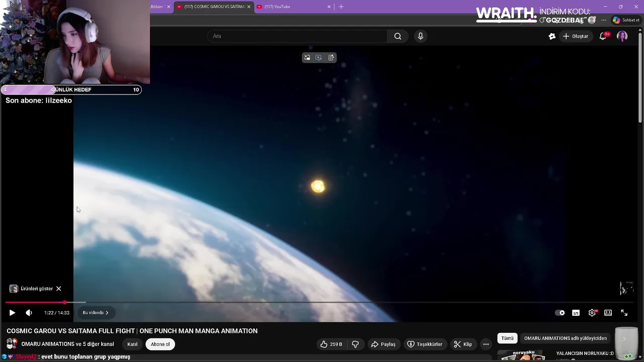Start voice search with the microphone
The height and width of the screenshot is (362, 644).
(421, 36)
